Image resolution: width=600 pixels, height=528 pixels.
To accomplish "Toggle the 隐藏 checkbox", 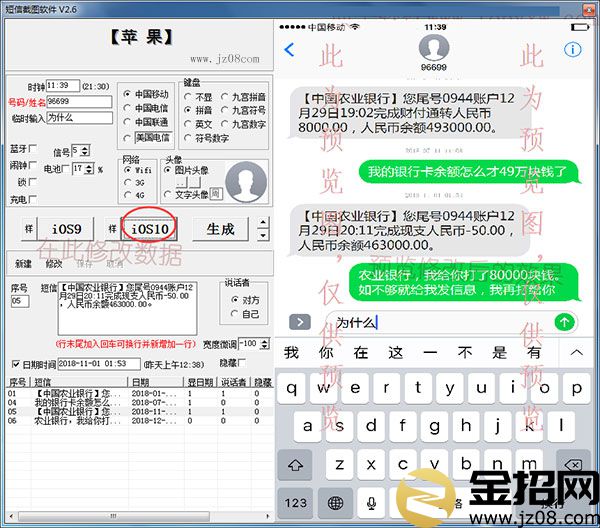I will pos(242,362).
